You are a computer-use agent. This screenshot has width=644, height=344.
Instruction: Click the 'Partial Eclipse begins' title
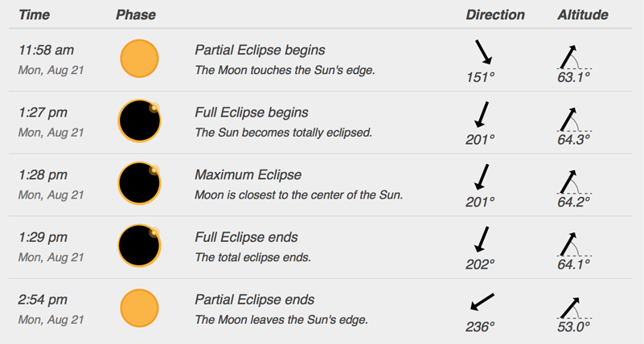(260, 50)
